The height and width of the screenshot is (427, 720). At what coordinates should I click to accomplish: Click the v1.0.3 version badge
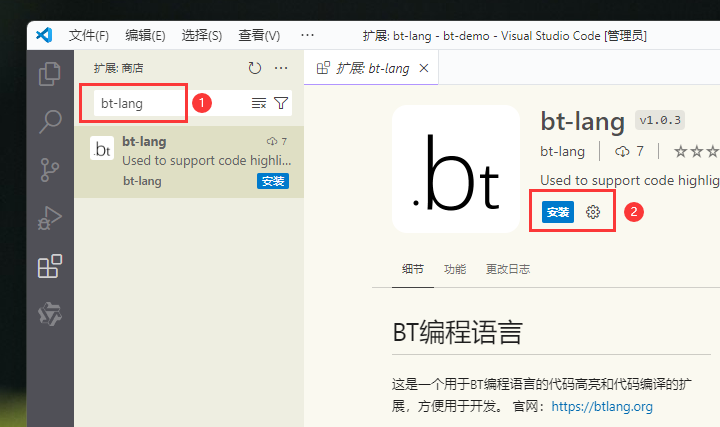tap(660, 120)
